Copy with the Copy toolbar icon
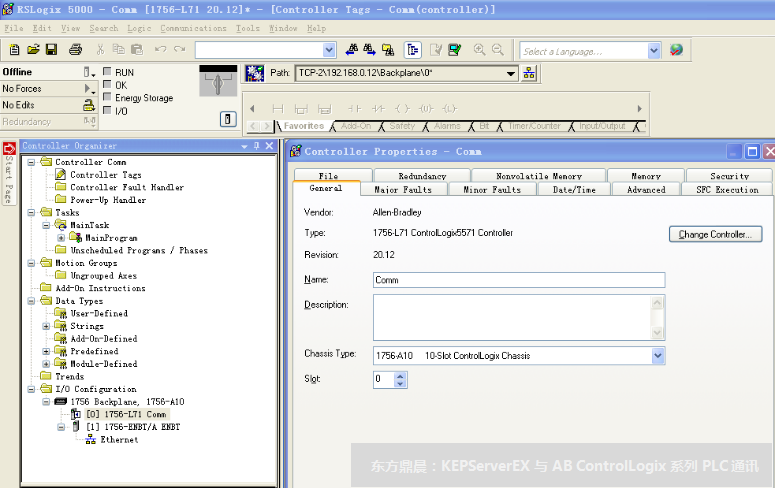The image size is (775, 488). (119, 49)
